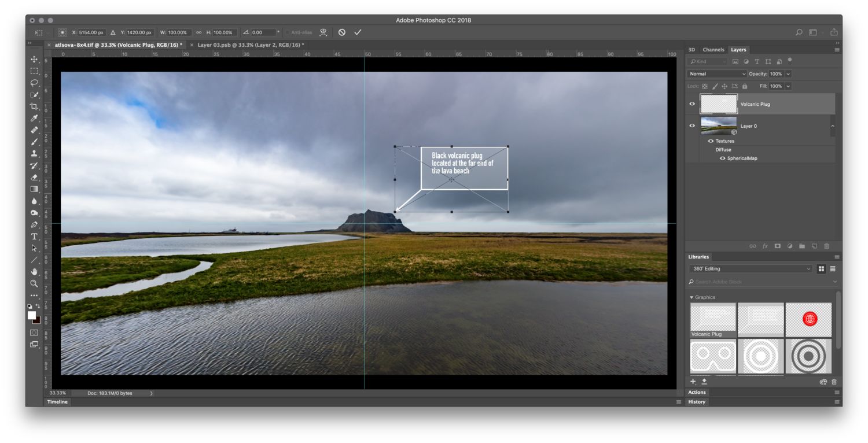868x443 pixels.
Task: Select the Clone Stamp tool
Action: 34,154
